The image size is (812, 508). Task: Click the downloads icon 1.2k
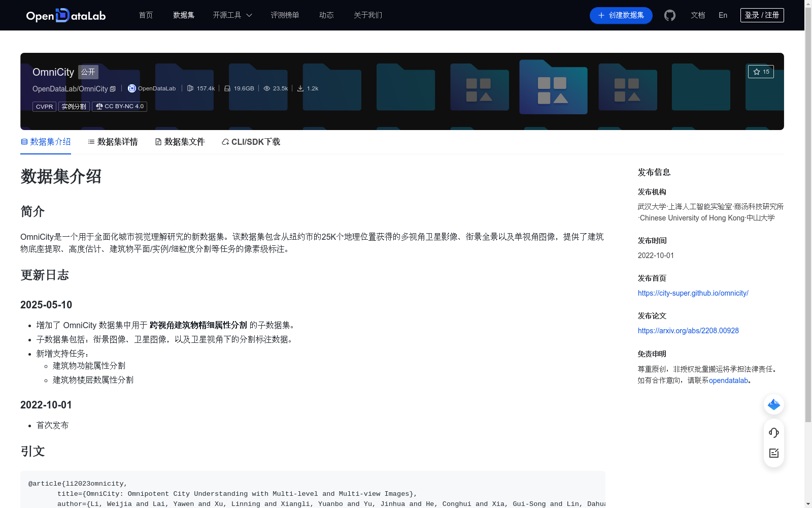300,88
